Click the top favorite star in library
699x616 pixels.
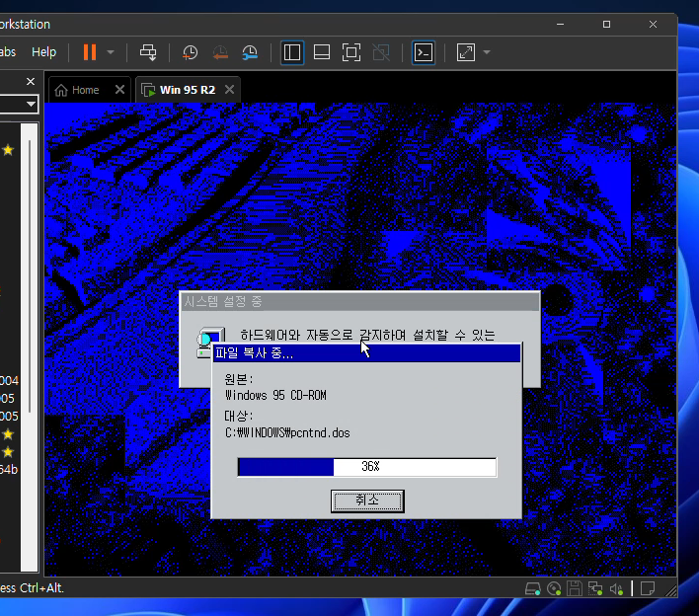8,150
